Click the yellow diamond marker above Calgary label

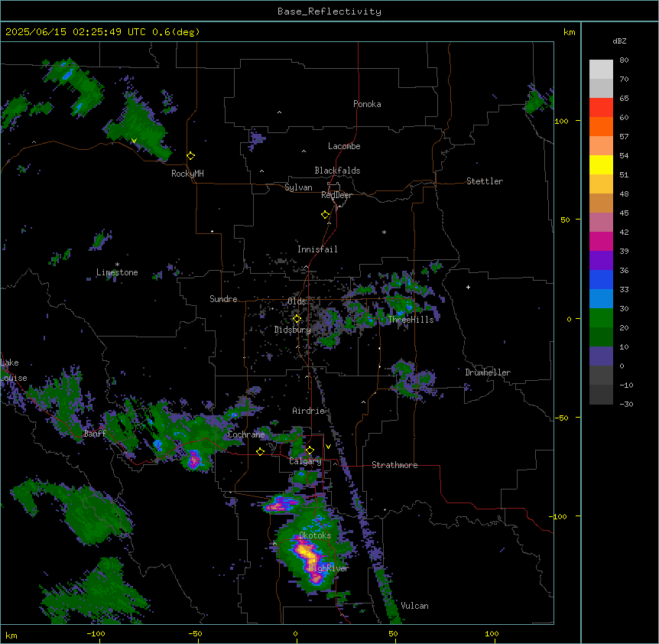point(310,450)
